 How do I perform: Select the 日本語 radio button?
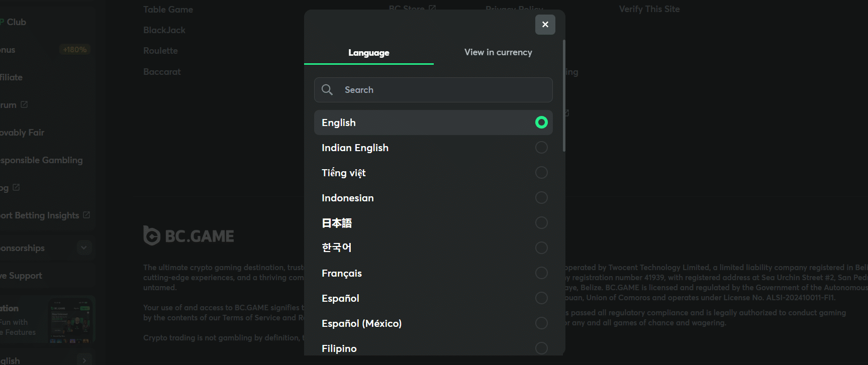click(541, 223)
